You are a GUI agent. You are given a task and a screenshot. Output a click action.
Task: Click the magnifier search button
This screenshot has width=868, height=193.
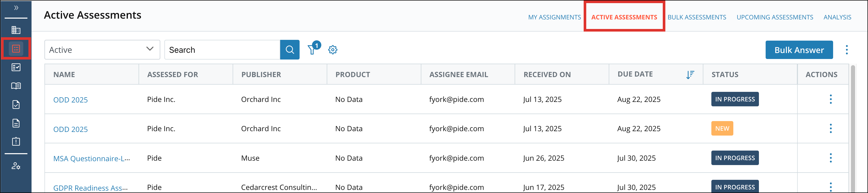[x=290, y=50]
